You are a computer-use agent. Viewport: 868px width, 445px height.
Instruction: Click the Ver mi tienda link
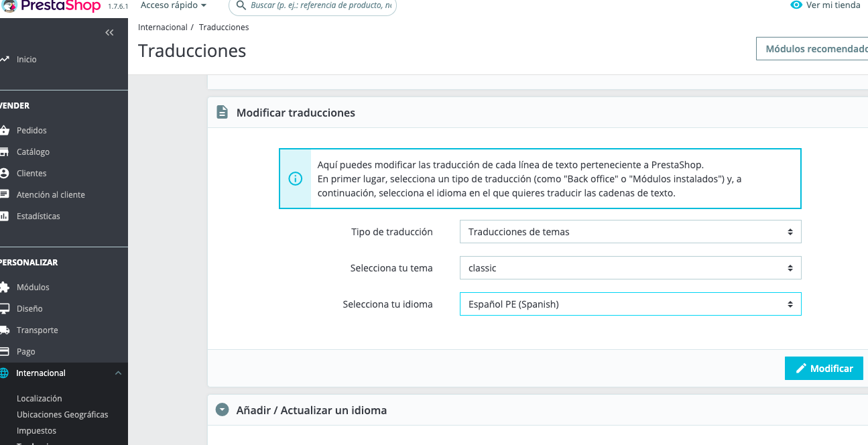pyautogui.click(x=833, y=5)
